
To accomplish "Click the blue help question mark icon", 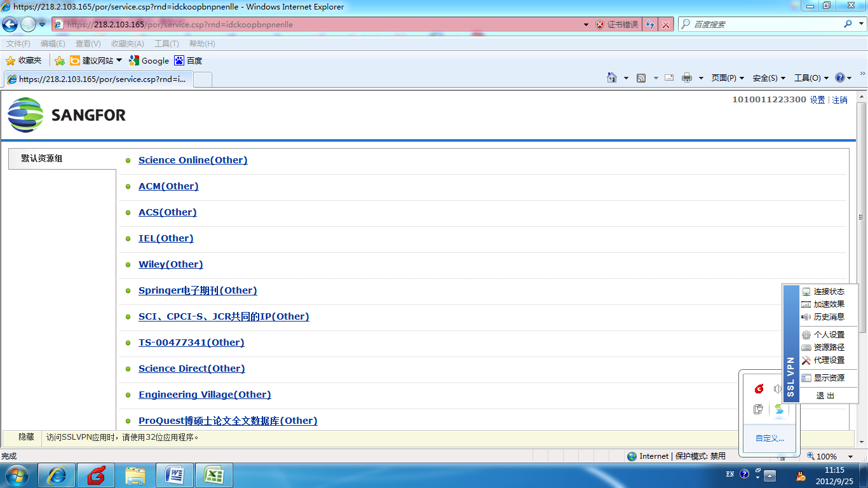I will (x=841, y=78).
